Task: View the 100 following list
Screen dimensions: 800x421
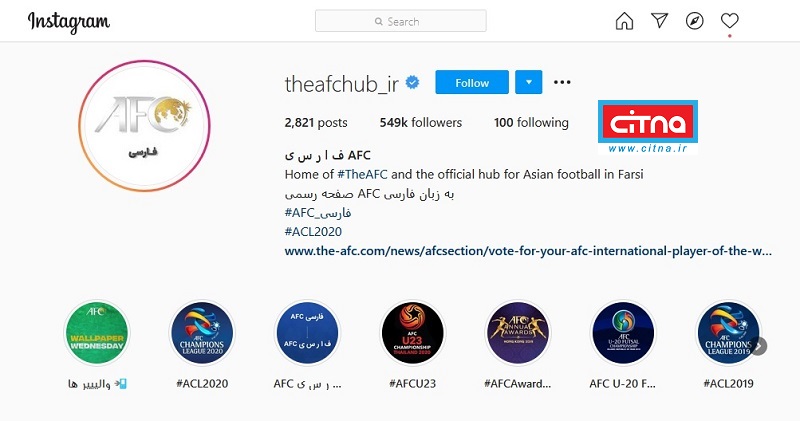Action: [x=531, y=122]
